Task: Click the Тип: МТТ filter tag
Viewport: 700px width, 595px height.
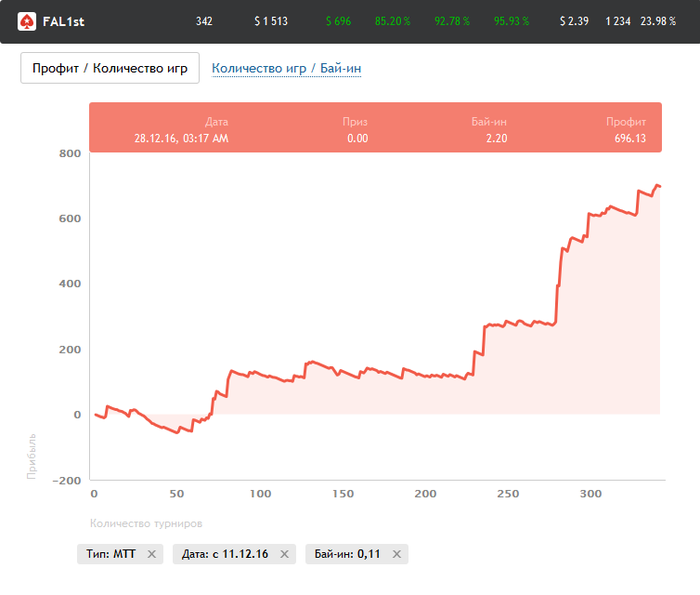Action: 111,554
